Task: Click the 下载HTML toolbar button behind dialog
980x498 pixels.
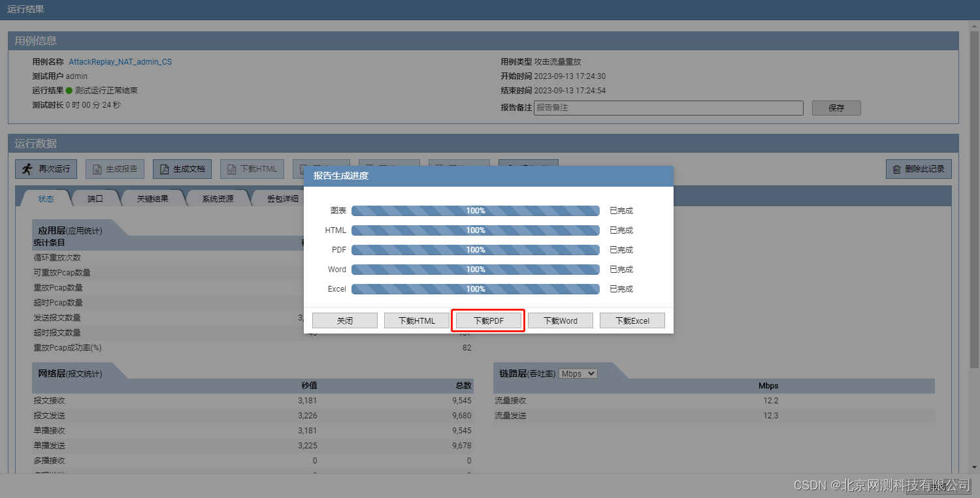Action: [x=252, y=169]
